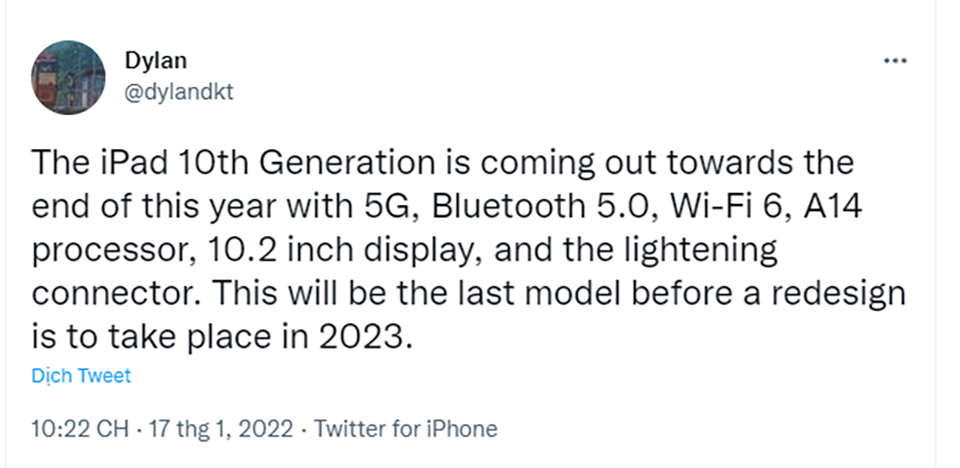Click the word redesign in the tweet
The image size is (960, 468).
click(x=836, y=295)
